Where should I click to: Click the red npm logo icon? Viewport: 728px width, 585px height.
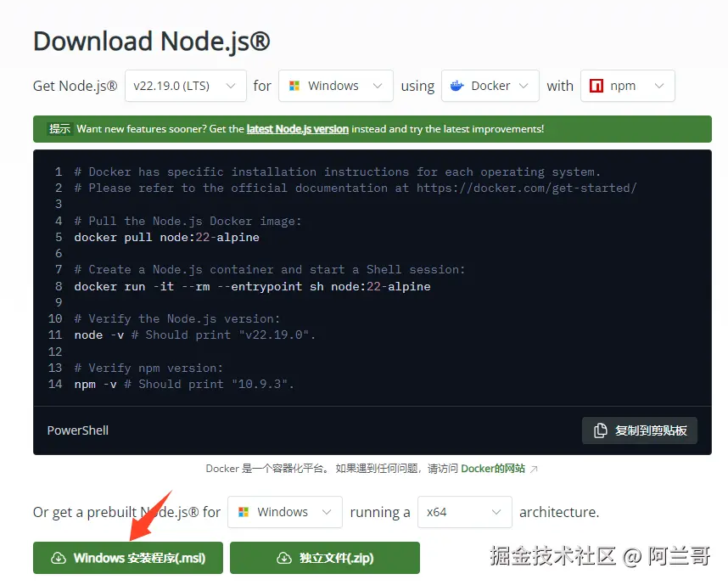point(596,86)
